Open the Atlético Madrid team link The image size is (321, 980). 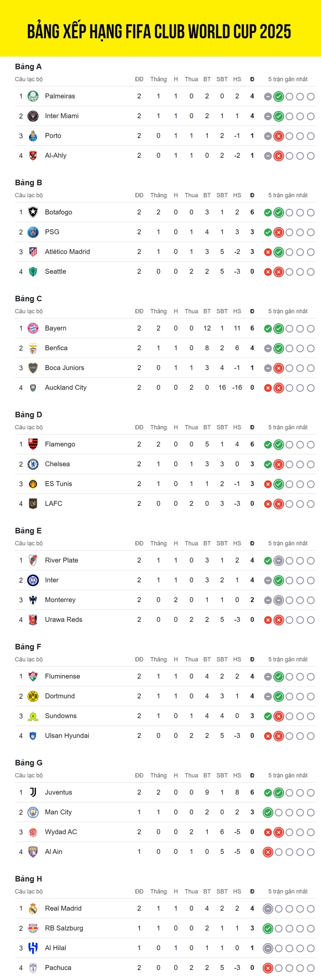(67, 252)
